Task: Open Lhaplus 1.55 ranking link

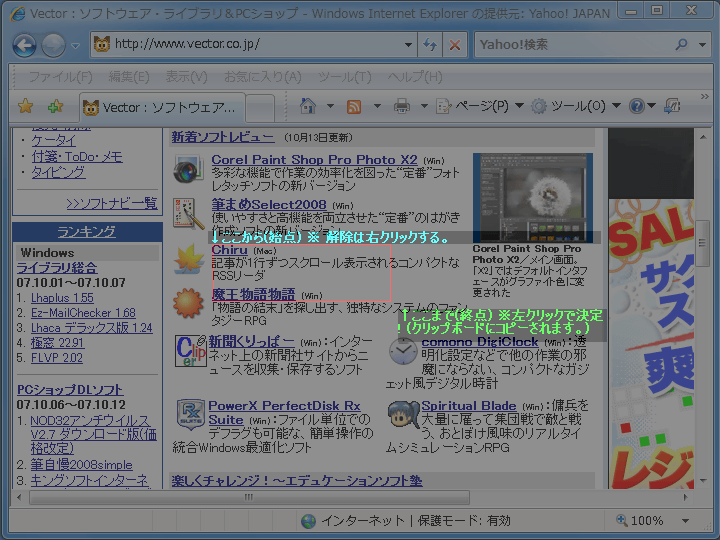Action: pyautogui.click(x=62, y=298)
